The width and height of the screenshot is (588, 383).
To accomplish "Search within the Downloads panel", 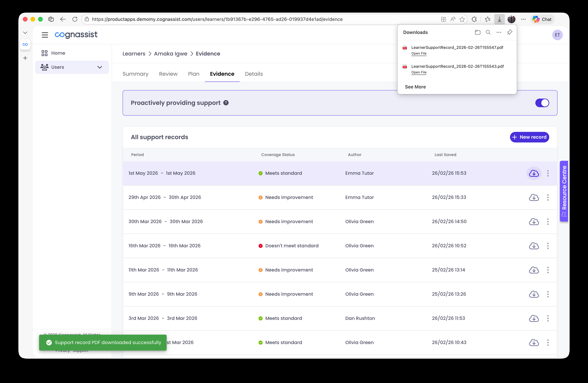I will pyautogui.click(x=488, y=32).
